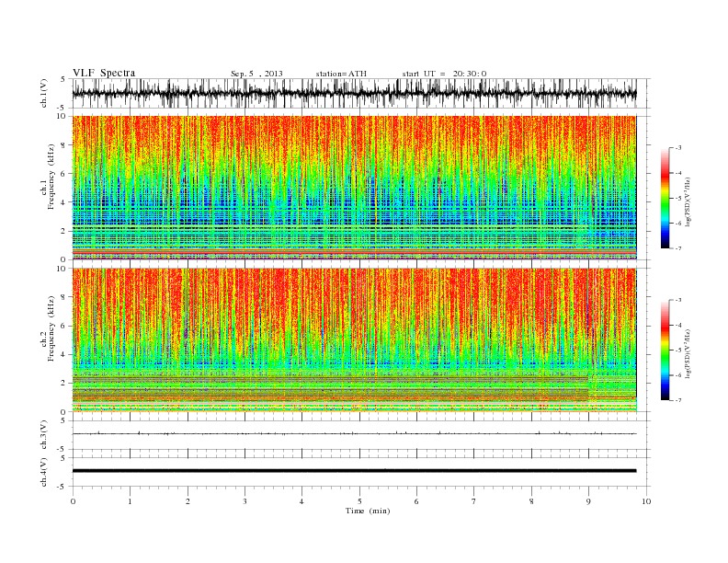Click the '5' minute time-axis tick label

click(359, 501)
